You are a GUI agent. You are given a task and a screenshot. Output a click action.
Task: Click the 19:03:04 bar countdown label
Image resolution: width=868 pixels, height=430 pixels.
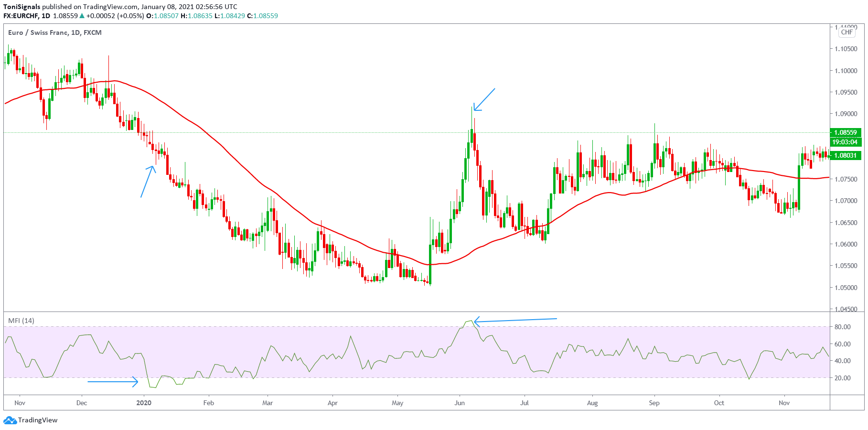coord(845,142)
